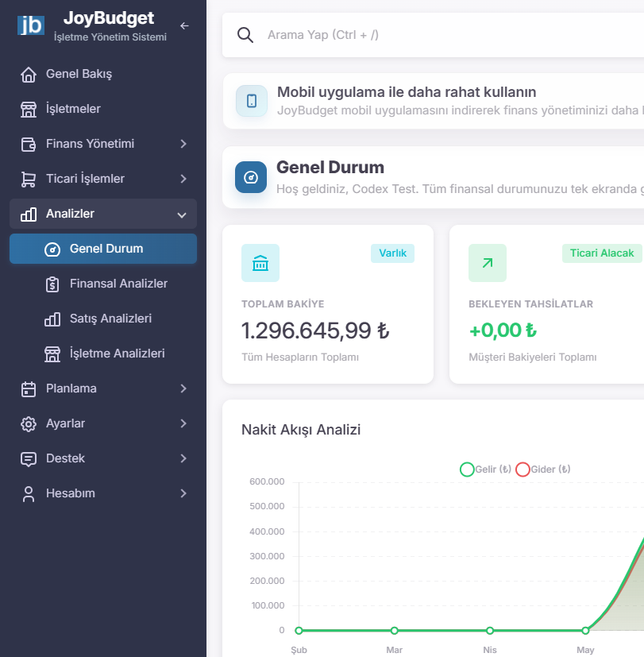The image size is (644, 657).
Task: Expand the Finans Yönetimi menu chevron
Action: (x=183, y=144)
